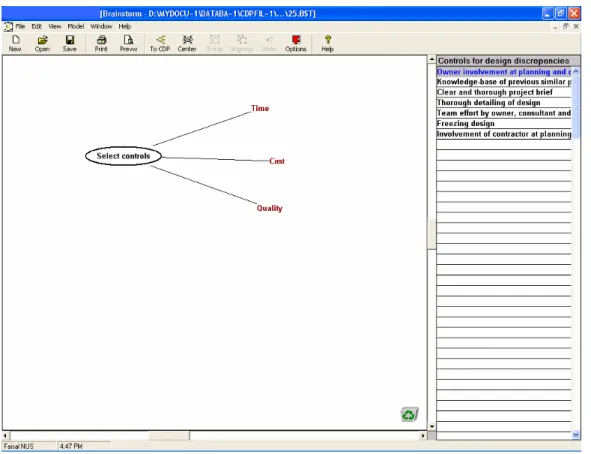Close the inner document window

coord(576,26)
